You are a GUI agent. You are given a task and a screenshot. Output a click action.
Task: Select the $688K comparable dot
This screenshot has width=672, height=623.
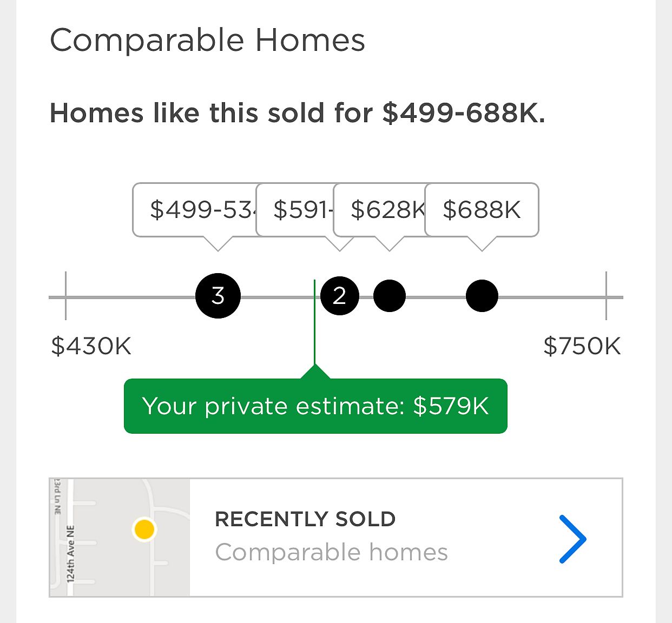pyautogui.click(x=482, y=296)
